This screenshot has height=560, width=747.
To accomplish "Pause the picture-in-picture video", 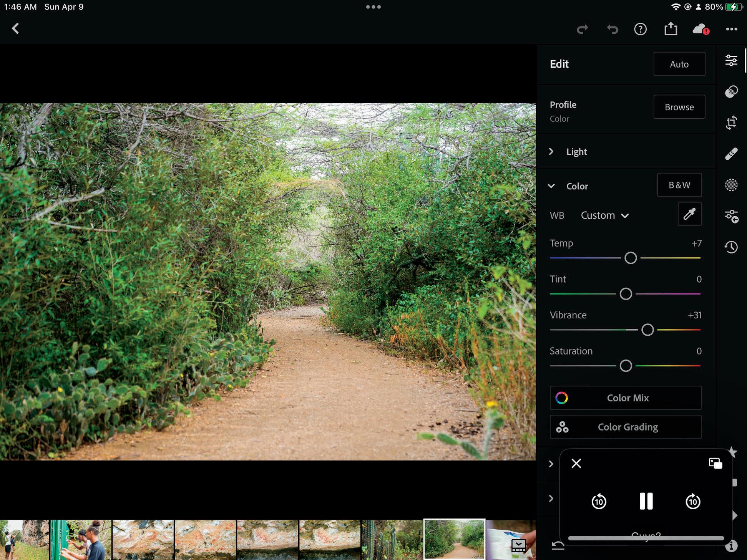I will (x=646, y=501).
